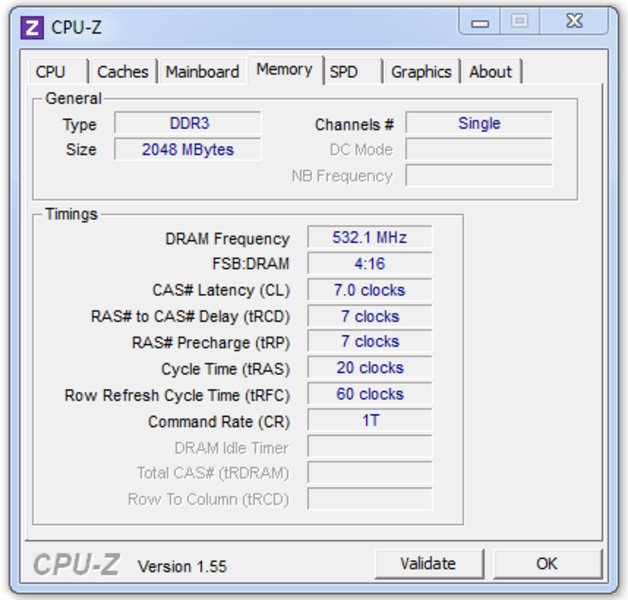Screen dimensions: 628x600
Task: Click the CAS# Latency (CL) label
Action: [x=221, y=290]
